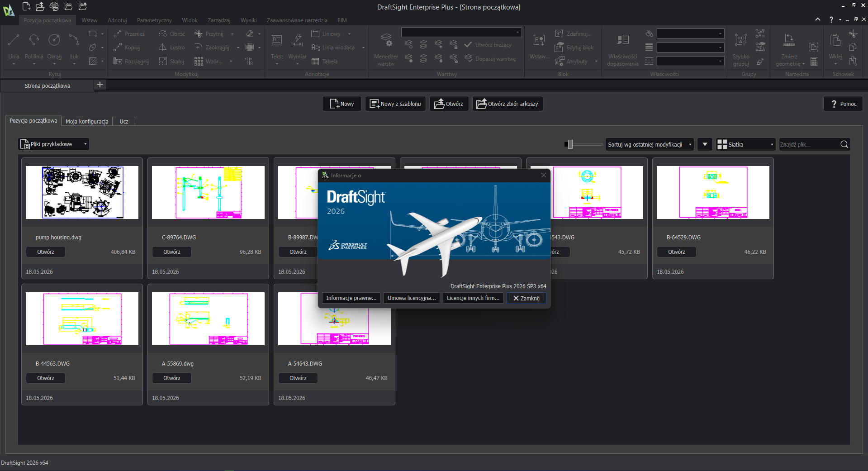Select the Wymiar dimension tool
Screen dimensions: 868x471
click(x=297, y=46)
